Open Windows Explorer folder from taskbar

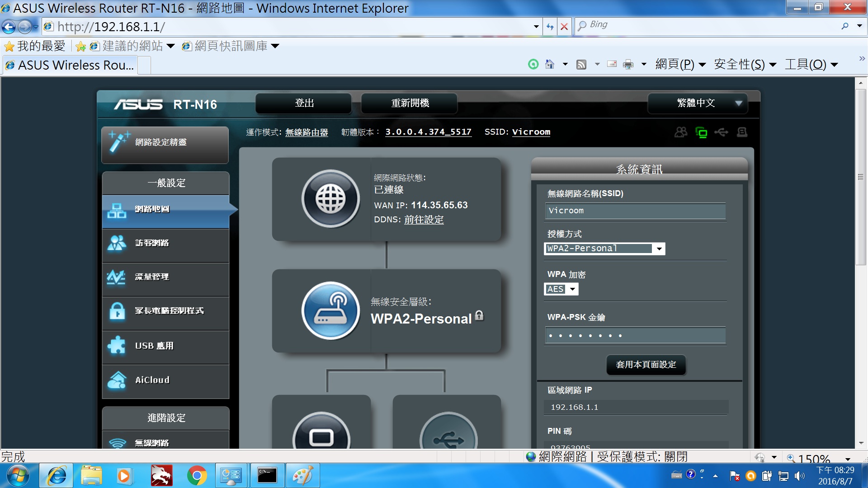point(91,476)
